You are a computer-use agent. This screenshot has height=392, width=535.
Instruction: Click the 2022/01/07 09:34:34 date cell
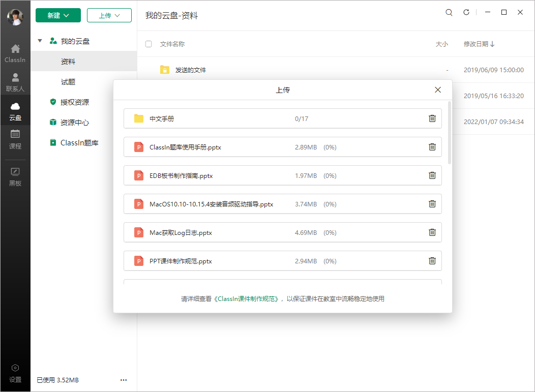click(x=493, y=122)
